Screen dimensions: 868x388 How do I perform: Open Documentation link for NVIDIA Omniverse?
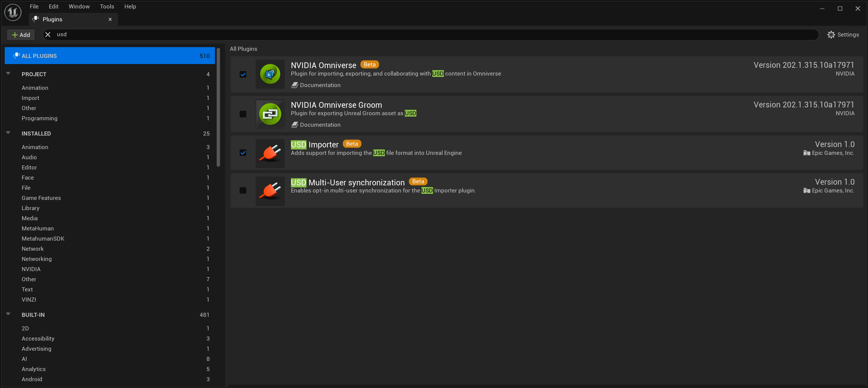click(x=316, y=85)
